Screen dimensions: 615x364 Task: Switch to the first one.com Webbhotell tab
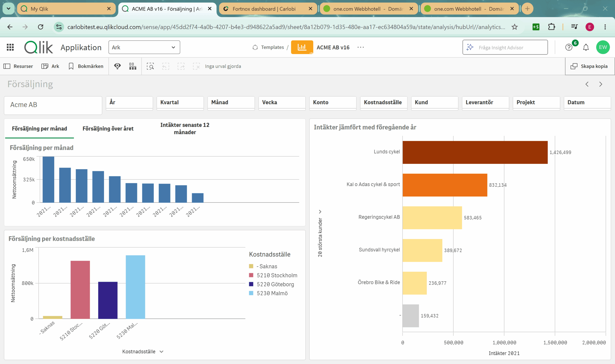click(369, 9)
